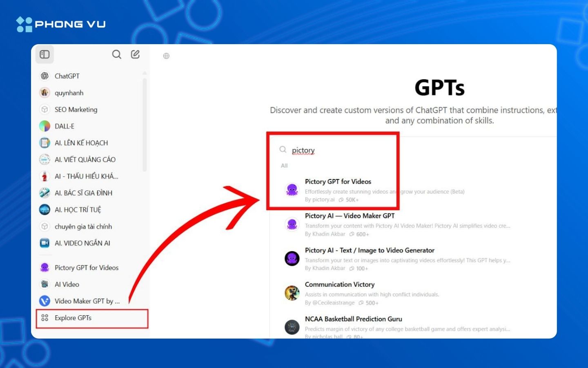The height and width of the screenshot is (368, 588).
Task: Click the GPTs search field containing pictory
Action: click(335, 150)
